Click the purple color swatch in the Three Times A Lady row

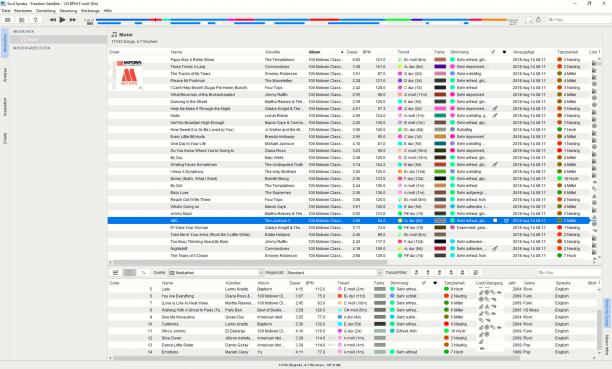(x=440, y=67)
